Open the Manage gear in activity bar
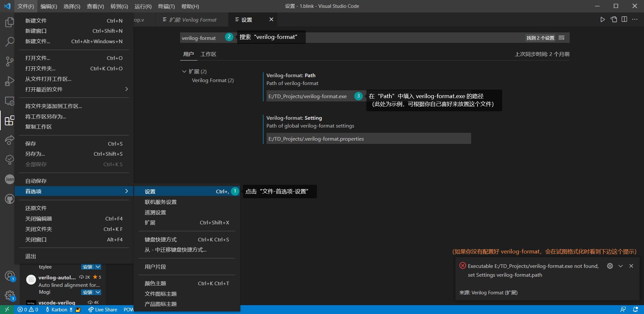This screenshot has height=314, width=644. pyautogui.click(x=9, y=296)
